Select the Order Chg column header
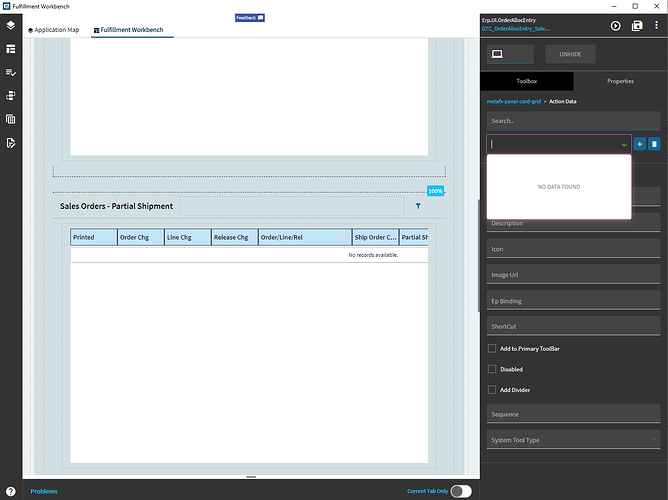Image resolution: width=668 pixels, height=500 pixels. coord(141,237)
